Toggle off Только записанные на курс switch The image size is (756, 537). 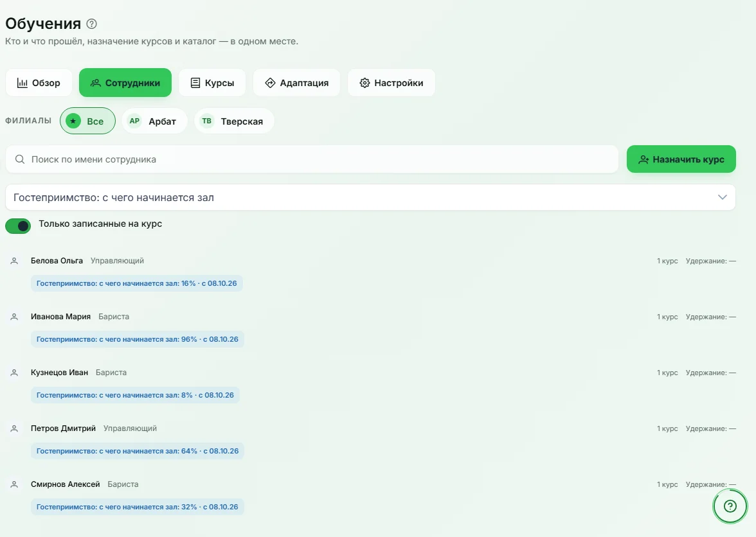[x=18, y=226]
